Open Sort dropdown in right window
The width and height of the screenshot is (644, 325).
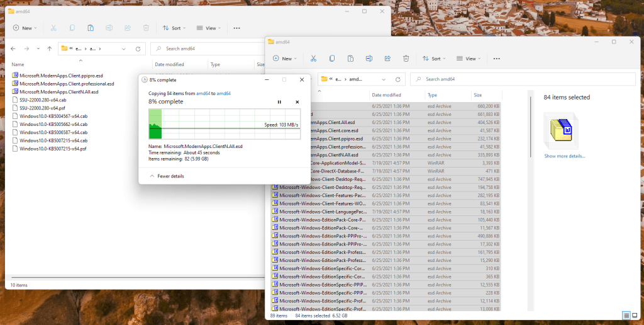[x=434, y=59]
